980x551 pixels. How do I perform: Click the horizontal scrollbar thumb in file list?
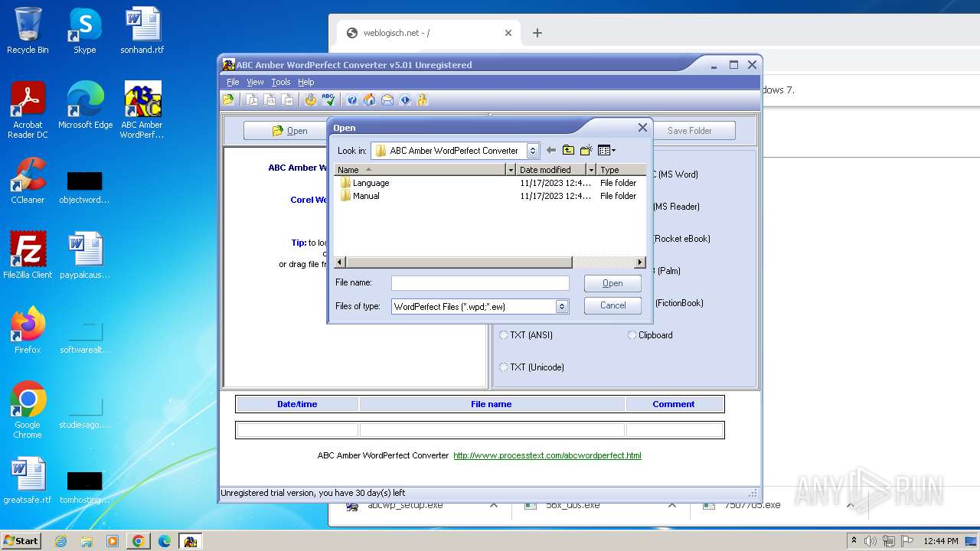[x=459, y=262]
